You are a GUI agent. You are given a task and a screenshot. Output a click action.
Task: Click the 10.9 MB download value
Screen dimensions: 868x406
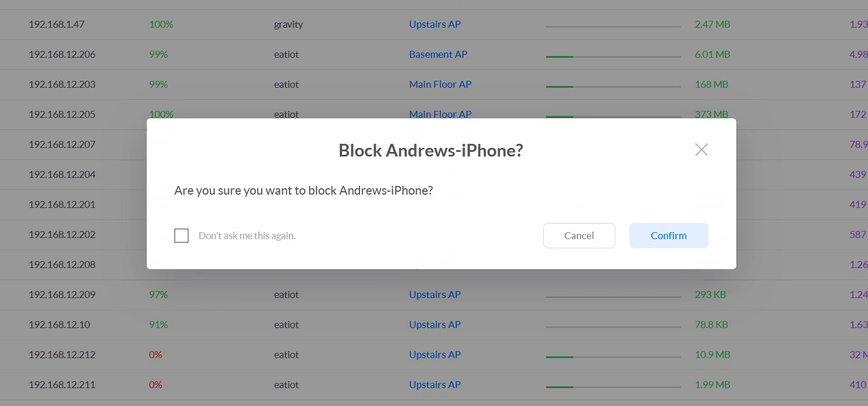[712, 355]
